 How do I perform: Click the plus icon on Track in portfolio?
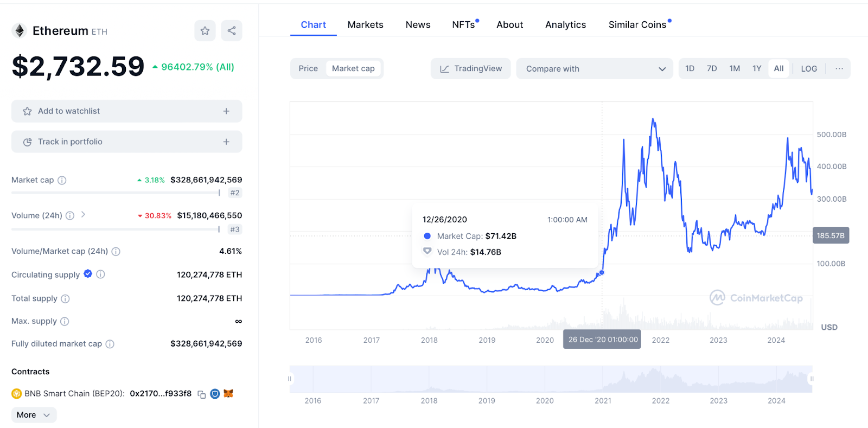pyautogui.click(x=226, y=142)
